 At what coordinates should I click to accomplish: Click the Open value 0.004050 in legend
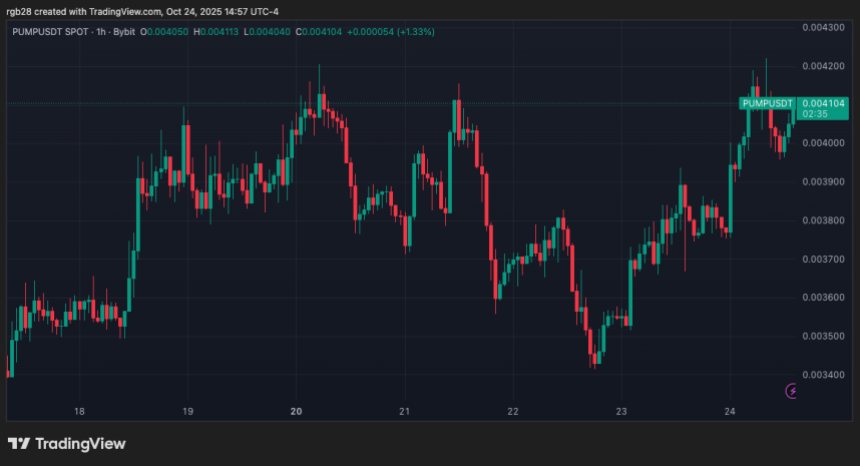coord(168,31)
